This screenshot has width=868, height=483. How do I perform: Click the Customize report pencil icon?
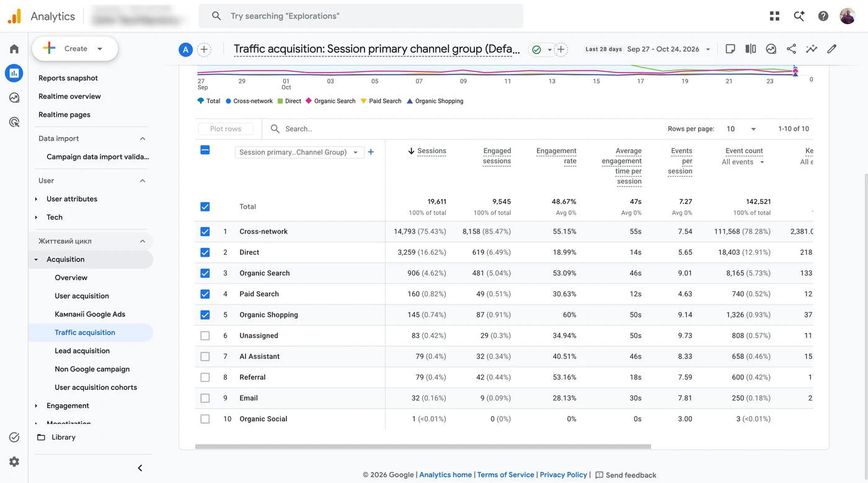[832, 49]
